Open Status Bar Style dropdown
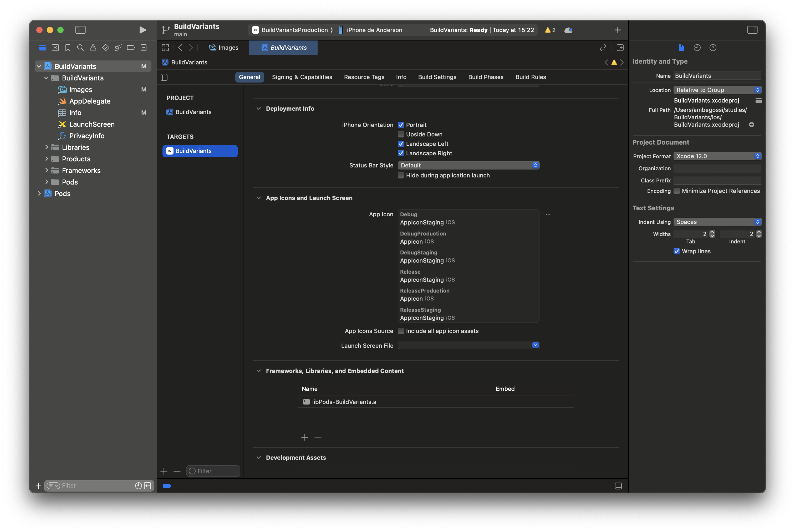795x532 pixels. pos(468,165)
